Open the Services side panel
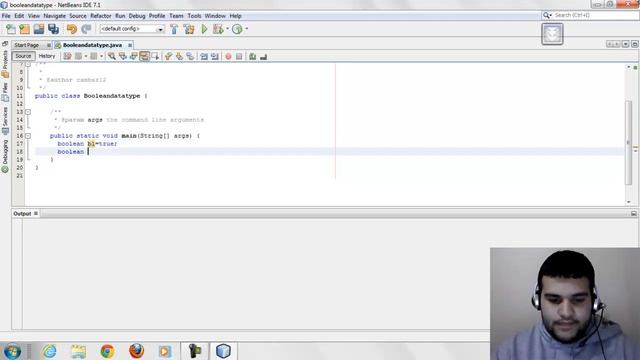Image resolution: width=640 pixels, height=360 pixels. (5, 120)
